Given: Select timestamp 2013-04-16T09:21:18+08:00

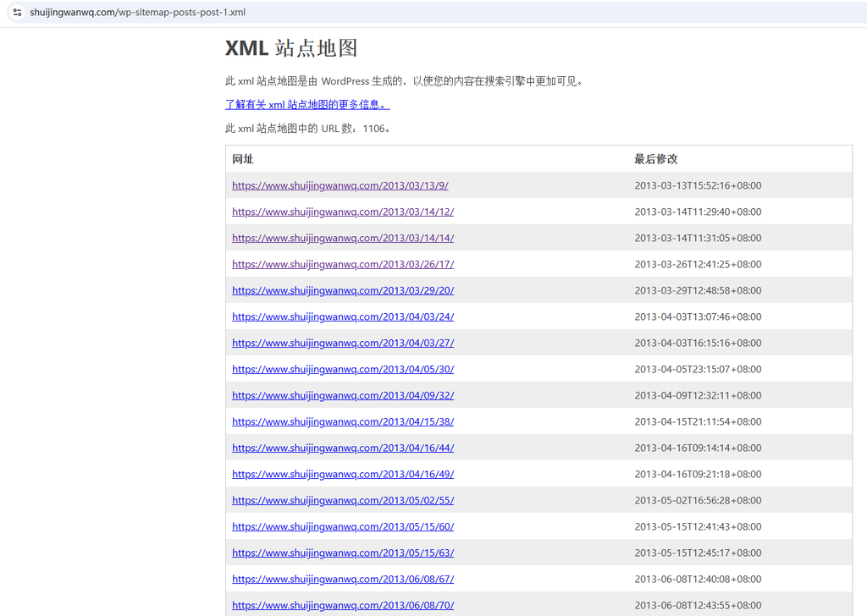Looking at the screenshot, I should [x=698, y=474].
